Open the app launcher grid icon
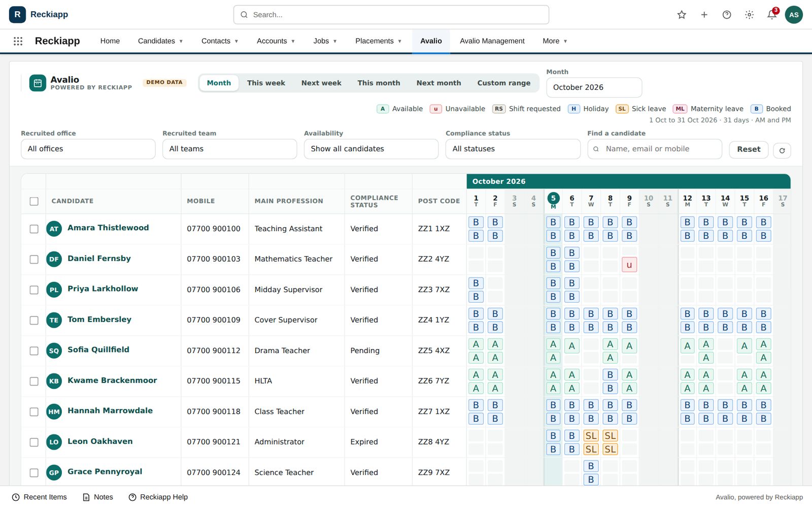The image size is (812, 508). pos(18,41)
